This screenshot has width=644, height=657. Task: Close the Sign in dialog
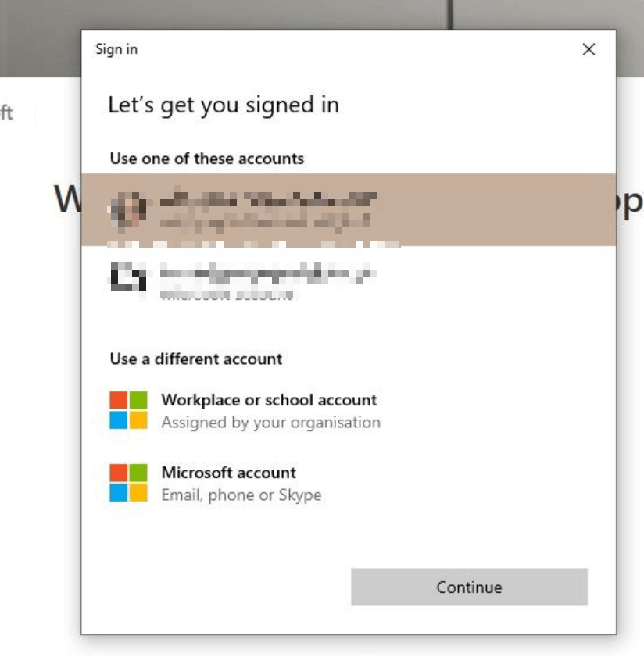pyautogui.click(x=589, y=49)
